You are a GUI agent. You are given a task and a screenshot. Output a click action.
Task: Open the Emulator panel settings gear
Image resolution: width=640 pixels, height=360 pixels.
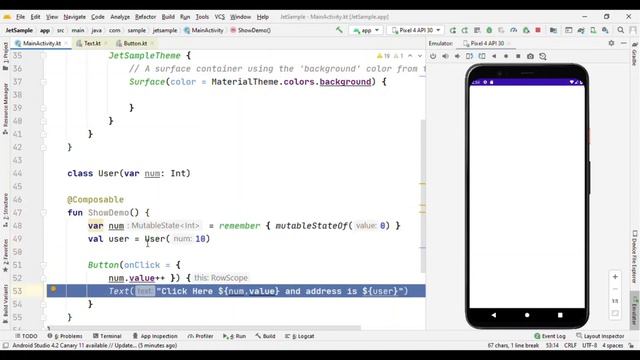611,43
